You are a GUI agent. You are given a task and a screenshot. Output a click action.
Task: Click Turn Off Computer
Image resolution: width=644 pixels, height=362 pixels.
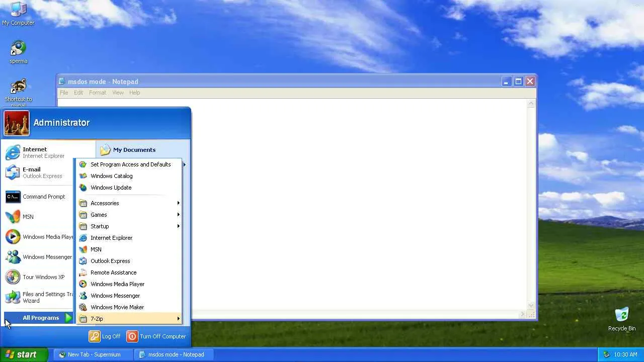click(156, 336)
